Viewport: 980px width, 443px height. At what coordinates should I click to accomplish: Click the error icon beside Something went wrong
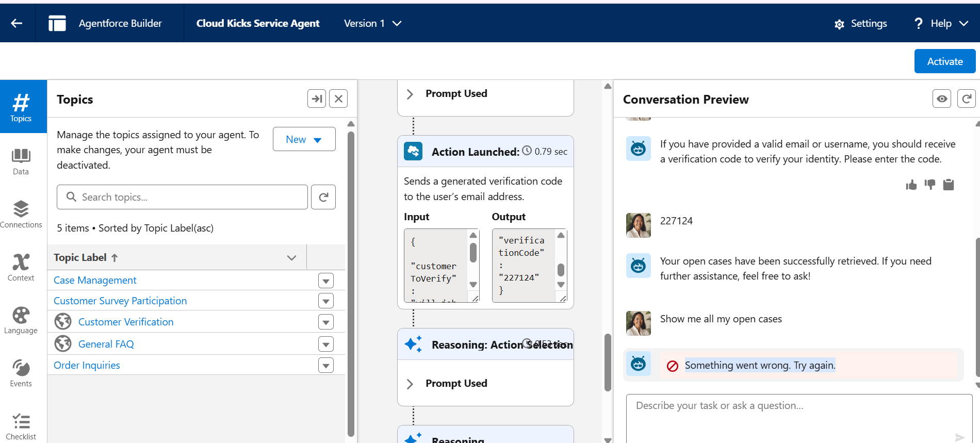click(x=672, y=366)
